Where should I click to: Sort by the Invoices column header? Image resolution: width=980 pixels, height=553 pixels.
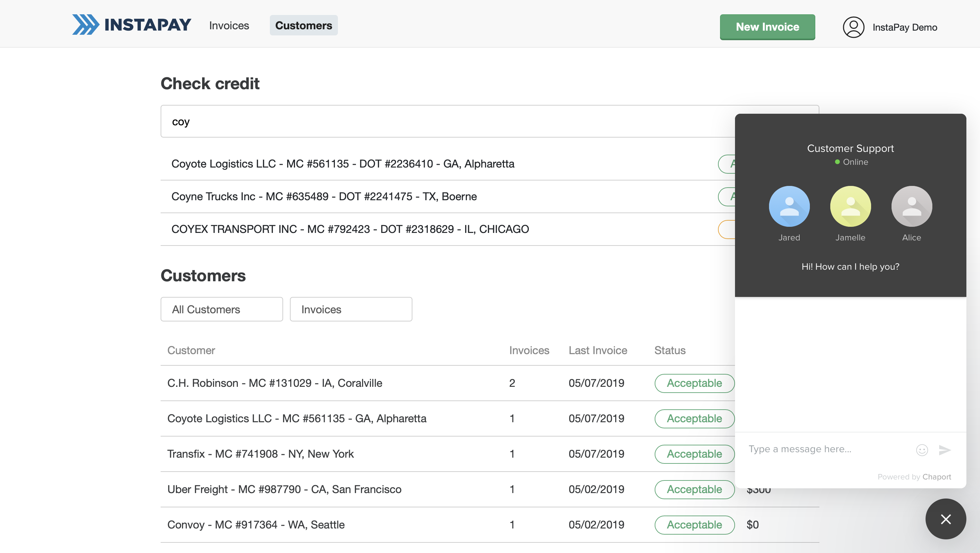(529, 350)
